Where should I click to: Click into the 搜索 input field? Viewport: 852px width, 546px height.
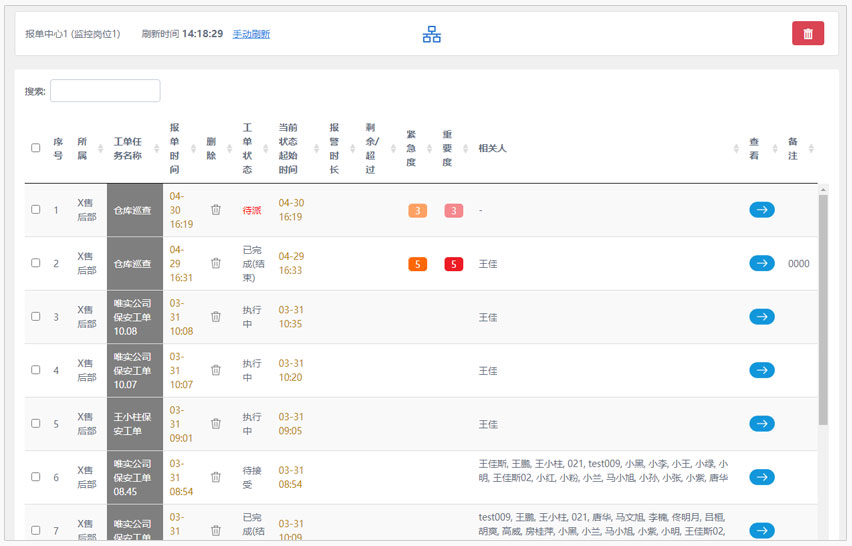pos(105,91)
